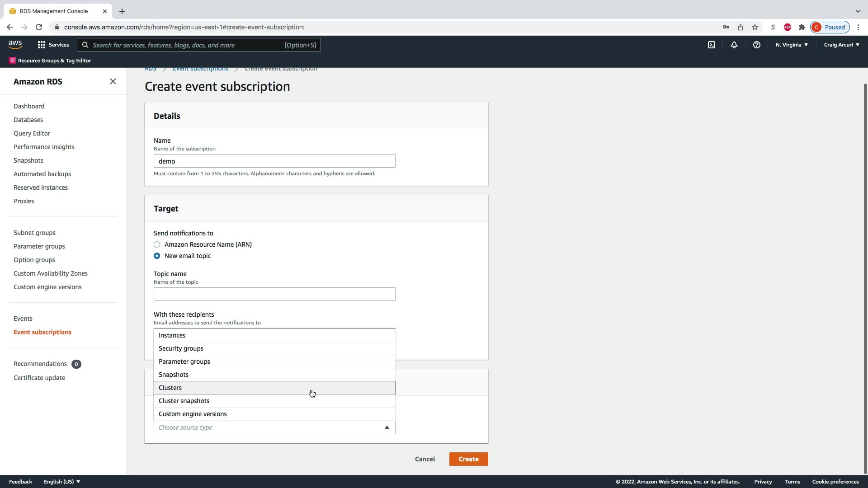Viewport: 868px width, 488px height.
Task: Click the browser reload page icon
Action: click(39, 27)
